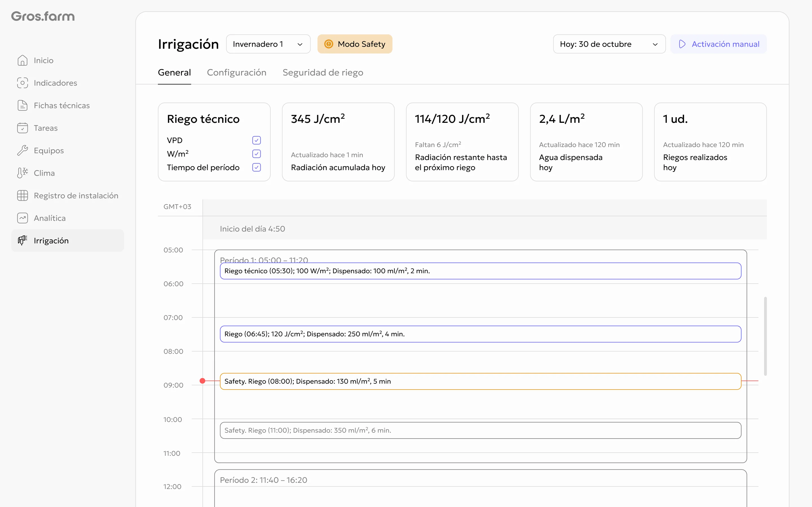This screenshot has width=812, height=507.
Task: Expand the Invernadero 1 dropdown
Action: (x=268, y=44)
